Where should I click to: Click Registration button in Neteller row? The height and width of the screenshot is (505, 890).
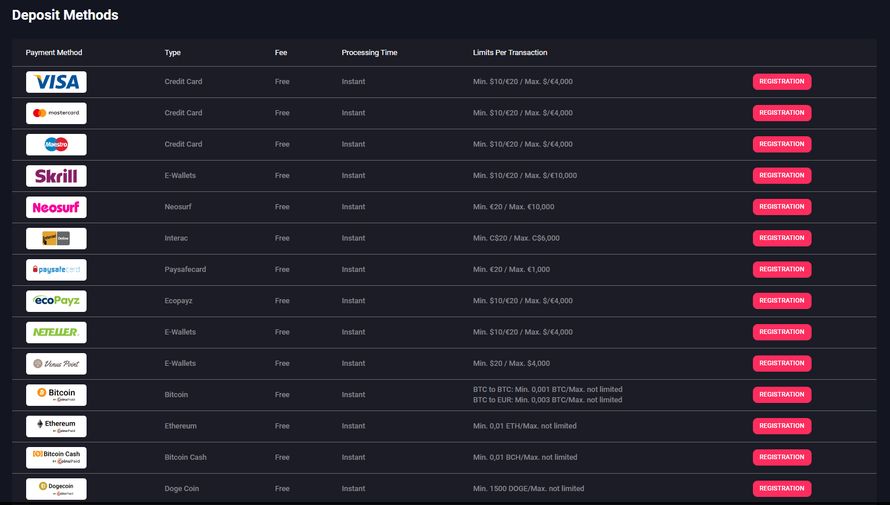coord(782,332)
